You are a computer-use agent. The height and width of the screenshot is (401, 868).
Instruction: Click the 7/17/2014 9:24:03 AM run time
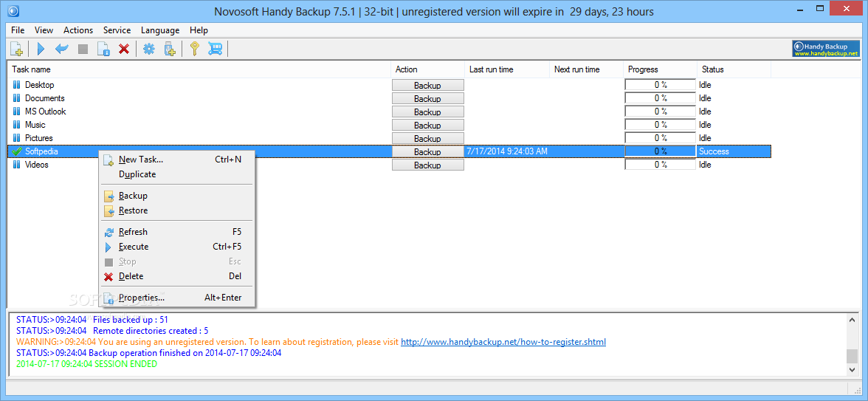[x=507, y=151]
